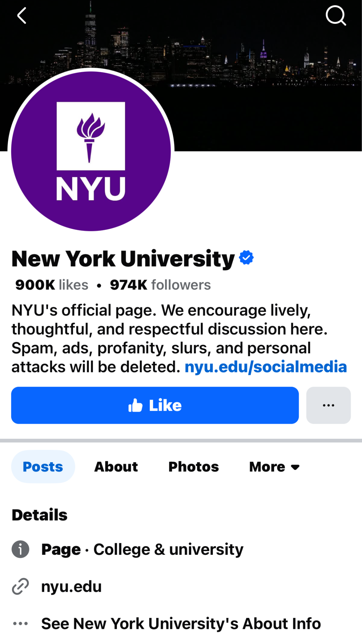Image resolution: width=362 pixels, height=644 pixels.
Task: Tap the back arrow icon
Action: (22, 16)
